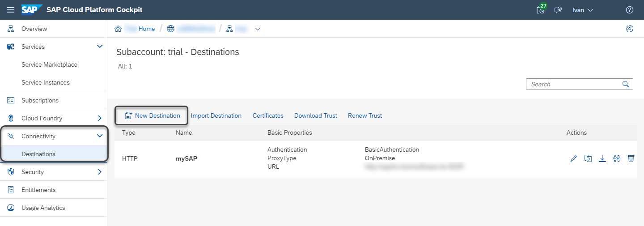Viewport: 644px width, 226px height.
Task: Open Ivan user menu
Action: (x=583, y=10)
